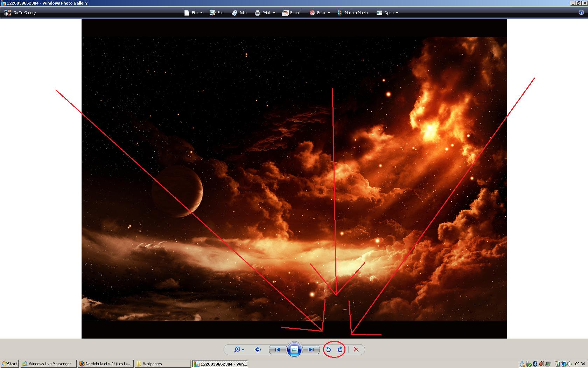Rotate the photo clockwise
The width and height of the screenshot is (588, 368).
click(340, 349)
